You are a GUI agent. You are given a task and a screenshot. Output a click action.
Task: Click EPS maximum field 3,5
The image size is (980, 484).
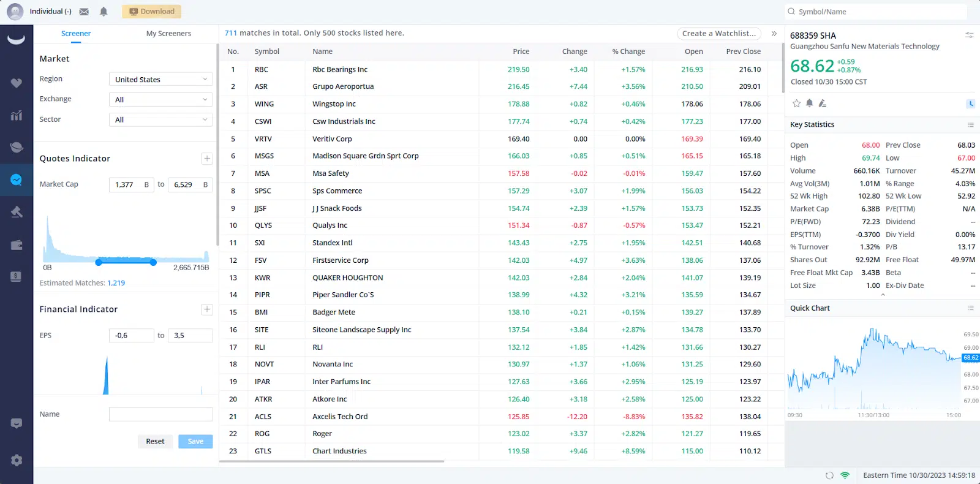coord(190,336)
